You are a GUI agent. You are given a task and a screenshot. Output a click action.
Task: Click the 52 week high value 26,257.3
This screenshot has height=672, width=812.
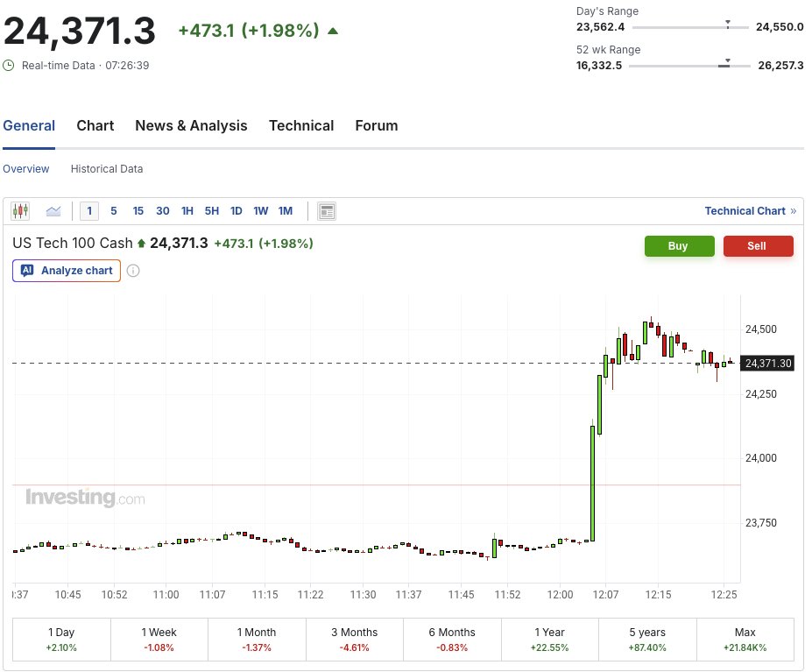[x=780, y=66]
